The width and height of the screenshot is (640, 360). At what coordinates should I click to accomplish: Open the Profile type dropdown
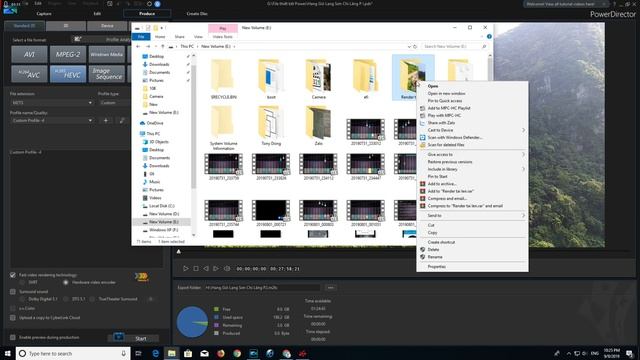115,103
